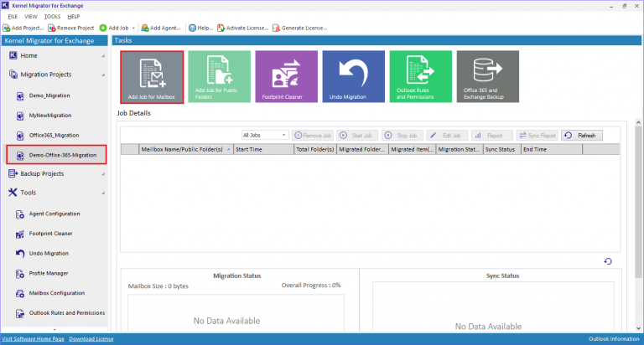This screenshot has width=644, height=345.
Task: Open Outlook Rules and Permissions tile
Action: pyautogui.click(x=421, y=77)
